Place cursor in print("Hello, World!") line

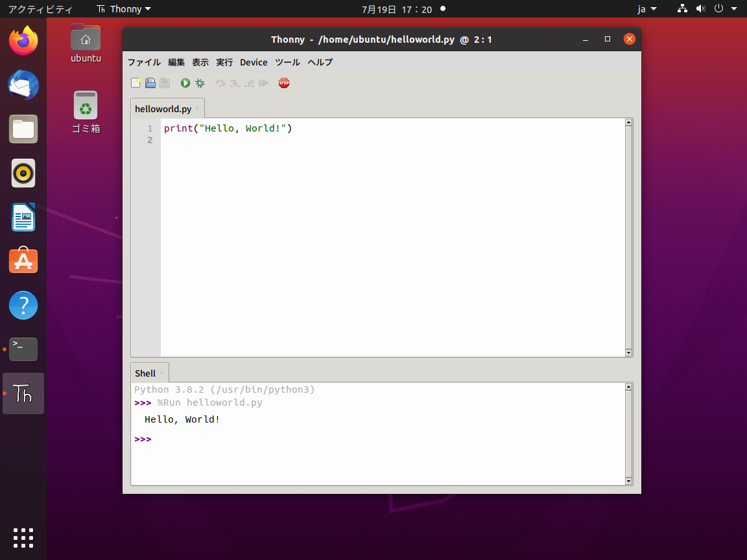point(228,128)
